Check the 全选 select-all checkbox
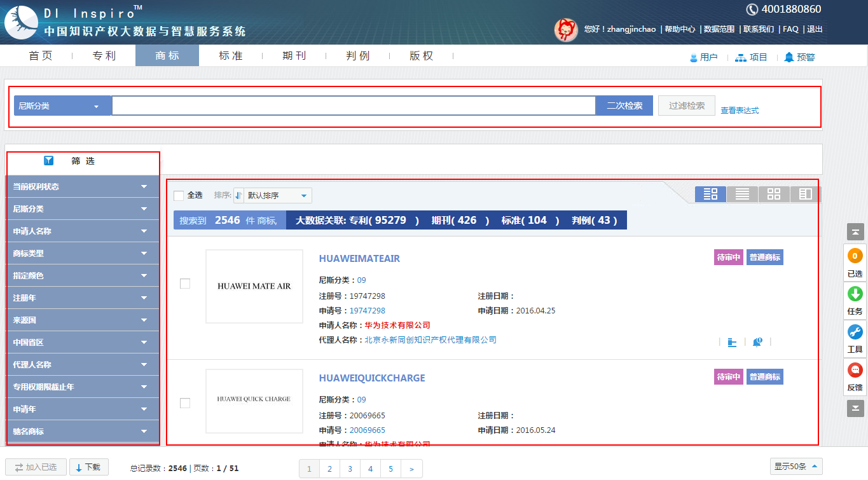This screenshot has width=868, height=480. click(179, 195)
